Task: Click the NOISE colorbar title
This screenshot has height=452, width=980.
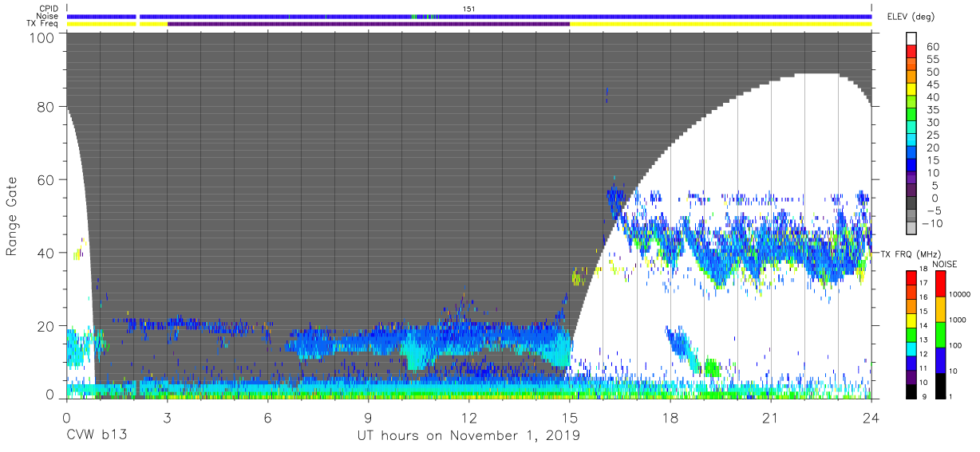Action: tap(944, 264)
